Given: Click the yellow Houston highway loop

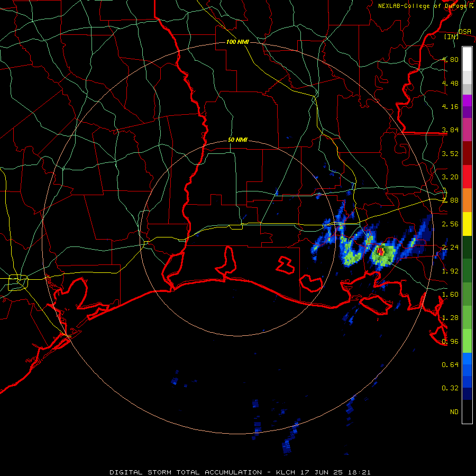Looking at the screenshot, I should click(18, 282).
